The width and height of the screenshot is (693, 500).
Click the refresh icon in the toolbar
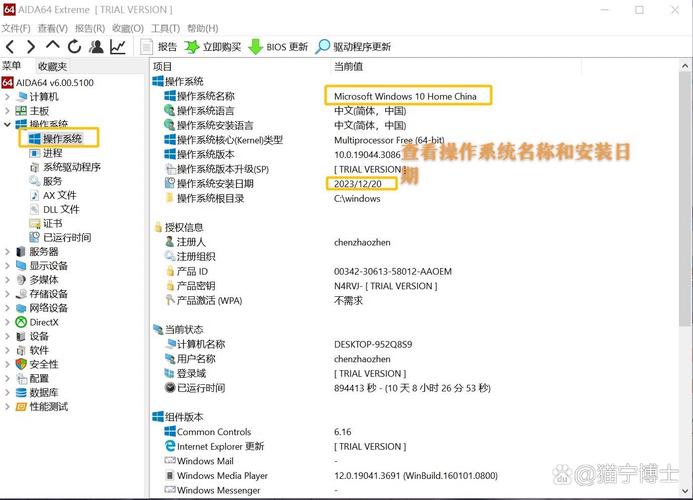74,46
